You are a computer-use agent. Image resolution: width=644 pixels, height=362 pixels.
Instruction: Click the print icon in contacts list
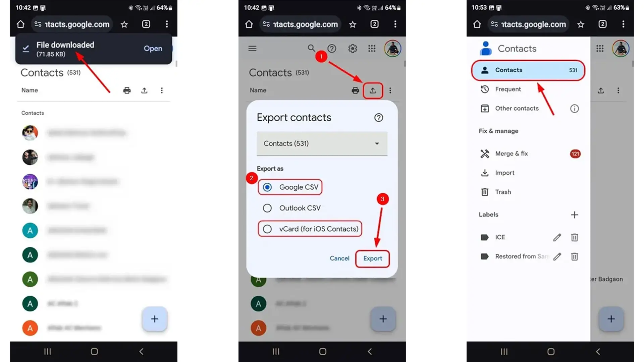pos(127,90)
